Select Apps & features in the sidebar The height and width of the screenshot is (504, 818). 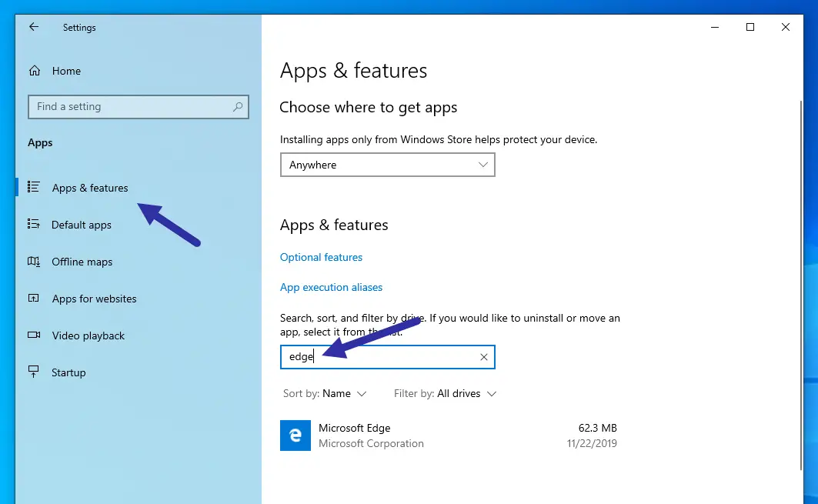click(89, 187)
